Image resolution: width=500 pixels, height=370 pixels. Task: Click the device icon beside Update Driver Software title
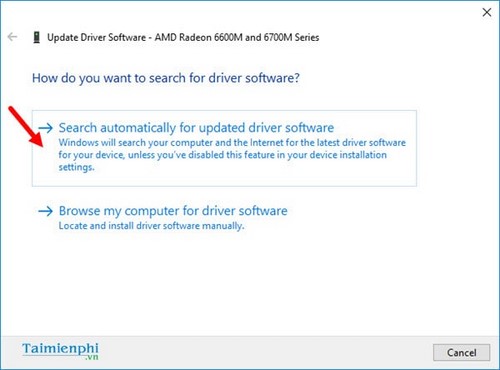pos(37,37)
